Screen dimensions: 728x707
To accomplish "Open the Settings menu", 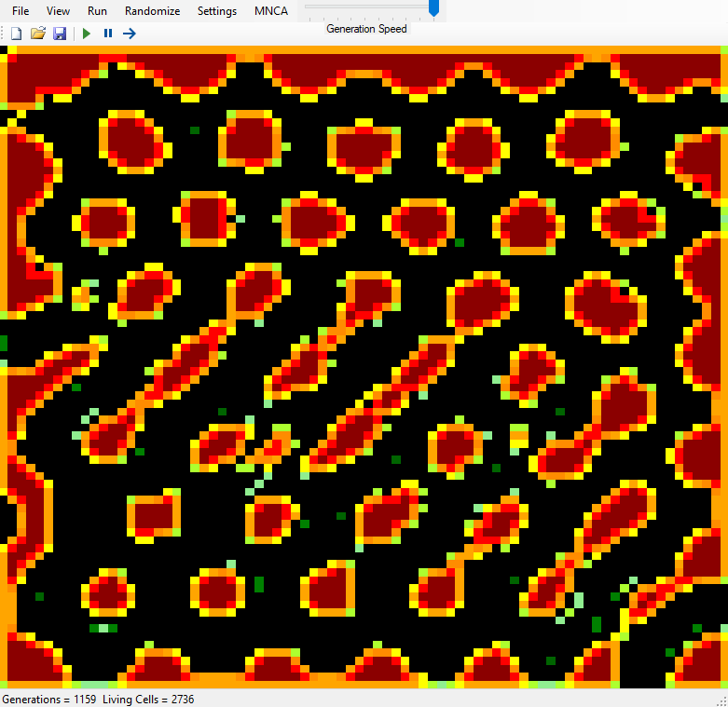I will click(217, 10).
